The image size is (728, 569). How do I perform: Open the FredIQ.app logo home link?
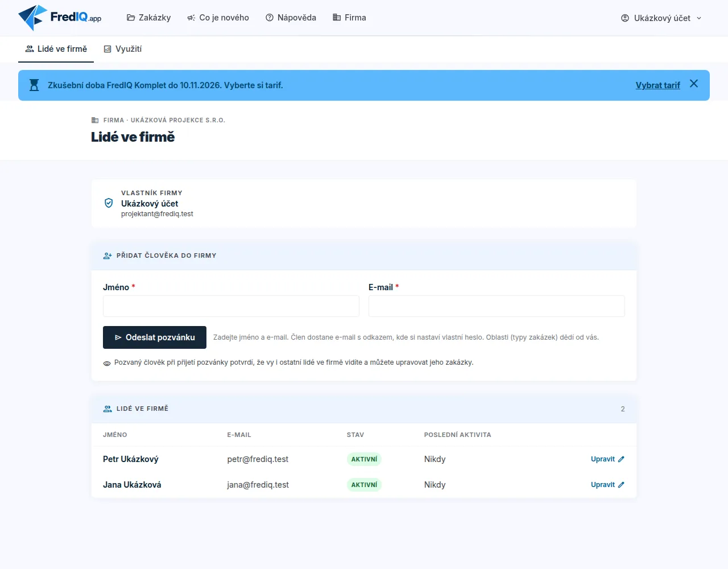coord(60,18)
